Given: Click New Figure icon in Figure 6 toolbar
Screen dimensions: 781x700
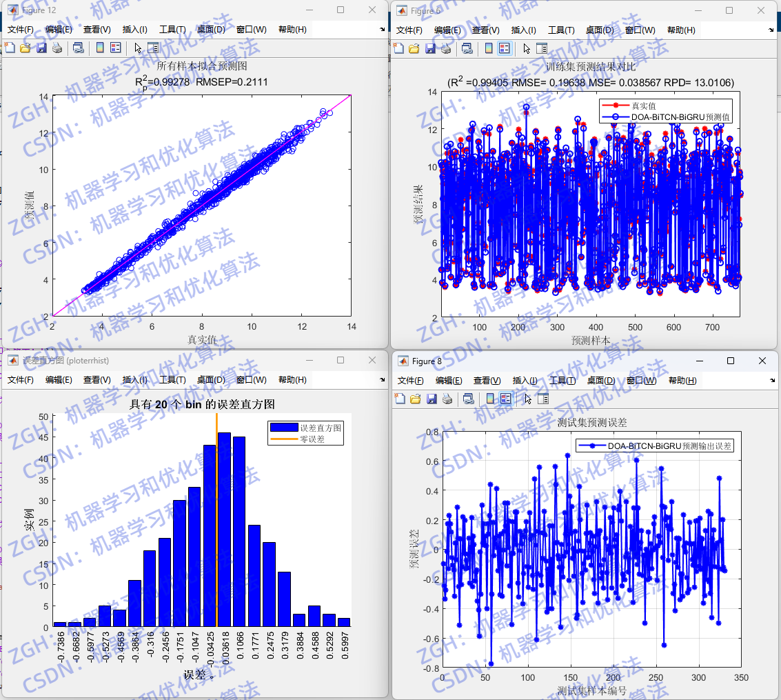Looking at the screenshot, I should pyautogui.click(x=398, y=48).
